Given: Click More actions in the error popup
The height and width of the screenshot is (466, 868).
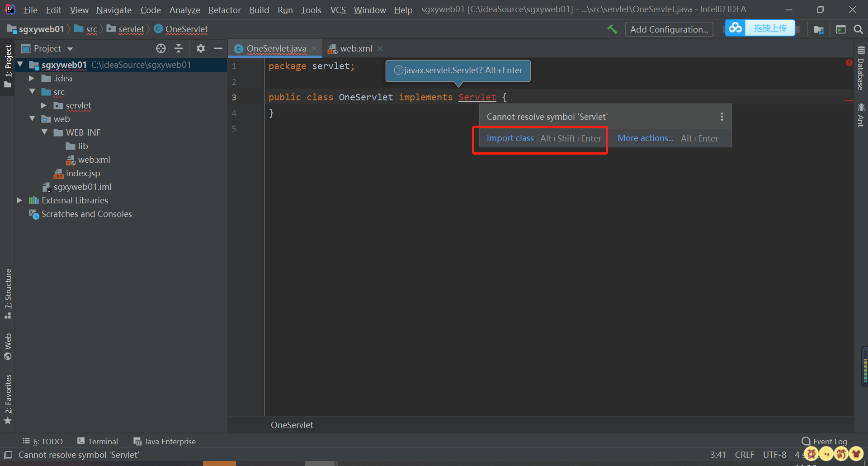Looking at the screenshot, I should [x=645, y=138].
